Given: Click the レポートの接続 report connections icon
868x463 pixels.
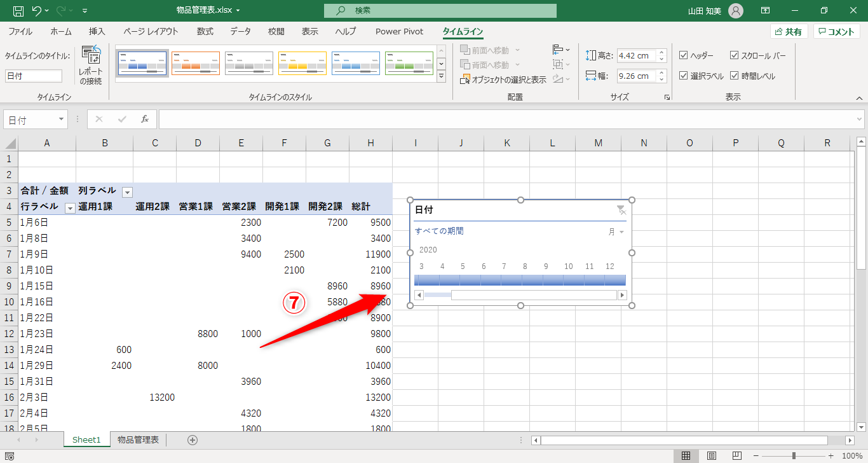Looking at the screenshot, I should pyautogui.click(x=90, y=66).
